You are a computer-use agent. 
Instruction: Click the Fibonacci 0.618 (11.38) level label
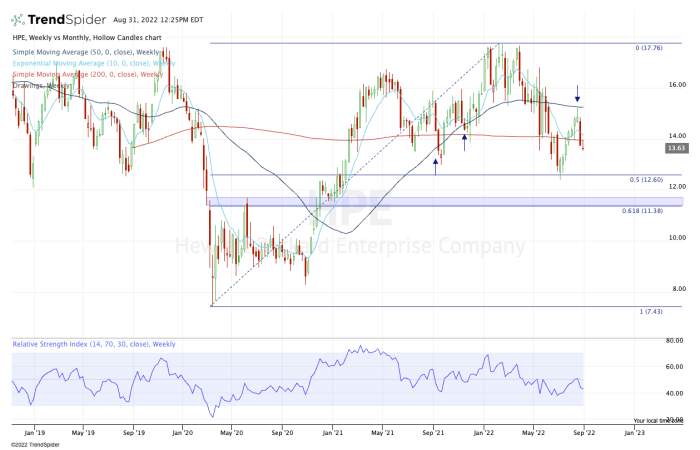coord(642,211)
